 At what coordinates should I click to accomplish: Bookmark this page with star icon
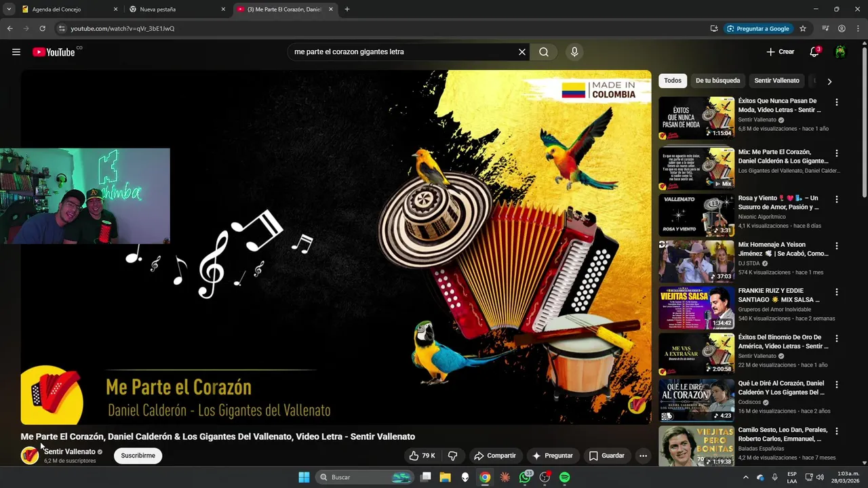coord(803,28)
